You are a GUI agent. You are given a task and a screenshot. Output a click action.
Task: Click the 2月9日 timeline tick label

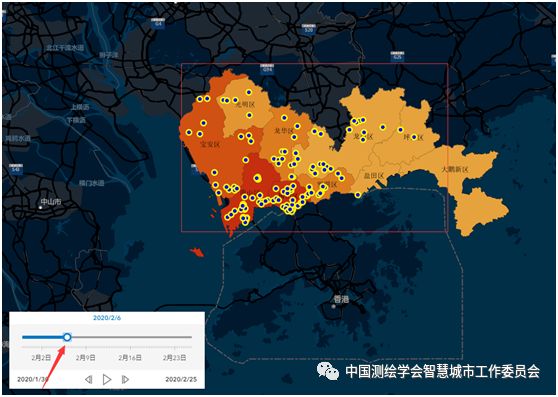(85, 358)
